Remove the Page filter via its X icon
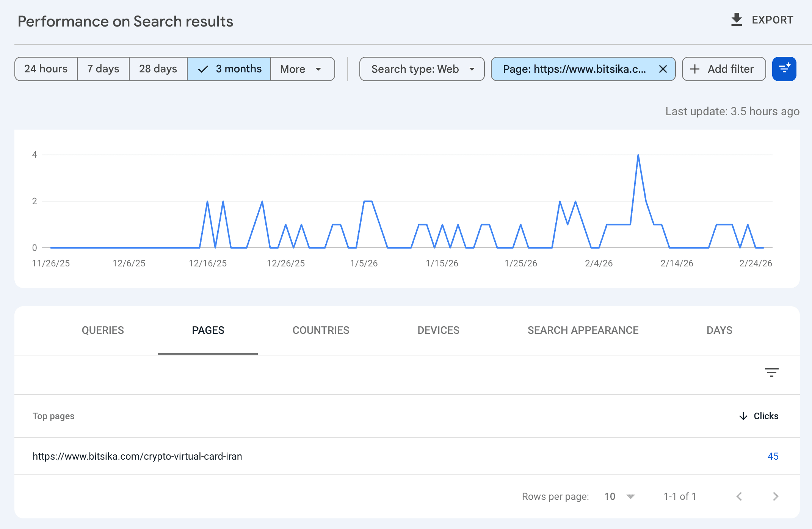Screen dimensions: 812x529 click(663, 69)
